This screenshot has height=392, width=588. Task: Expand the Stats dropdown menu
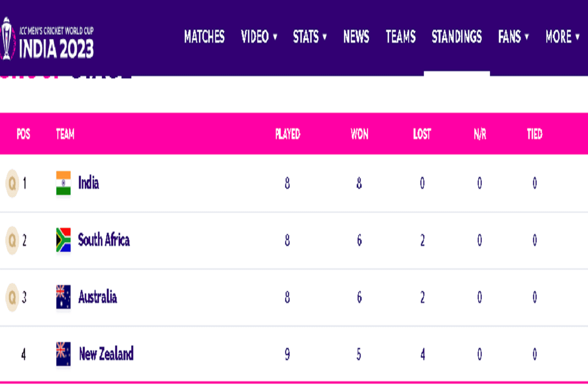(x=310, y=37)
